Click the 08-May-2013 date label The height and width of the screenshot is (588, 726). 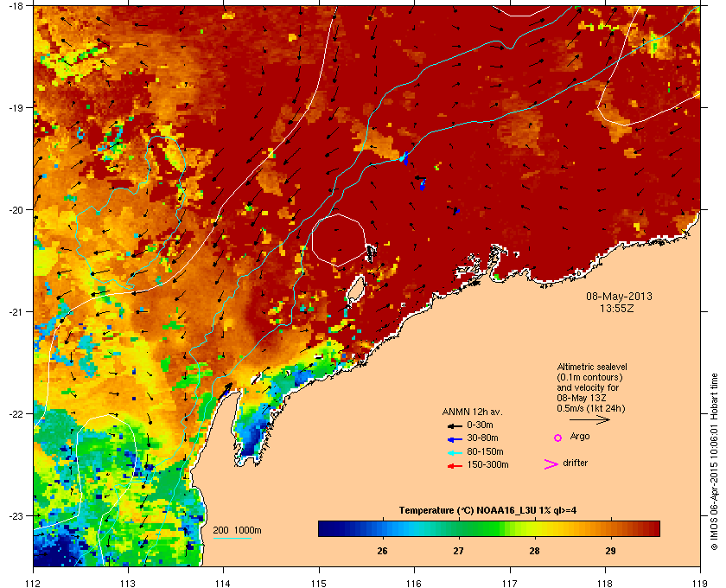[x=619, y=296]
